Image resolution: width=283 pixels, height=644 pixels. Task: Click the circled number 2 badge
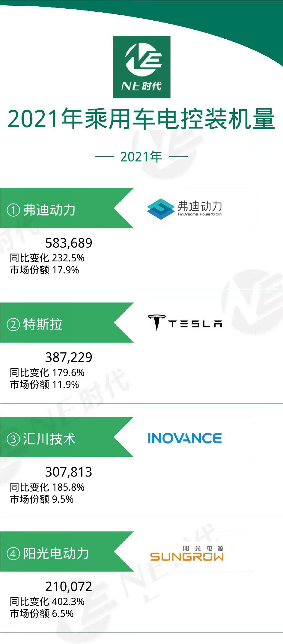[13, 324]
